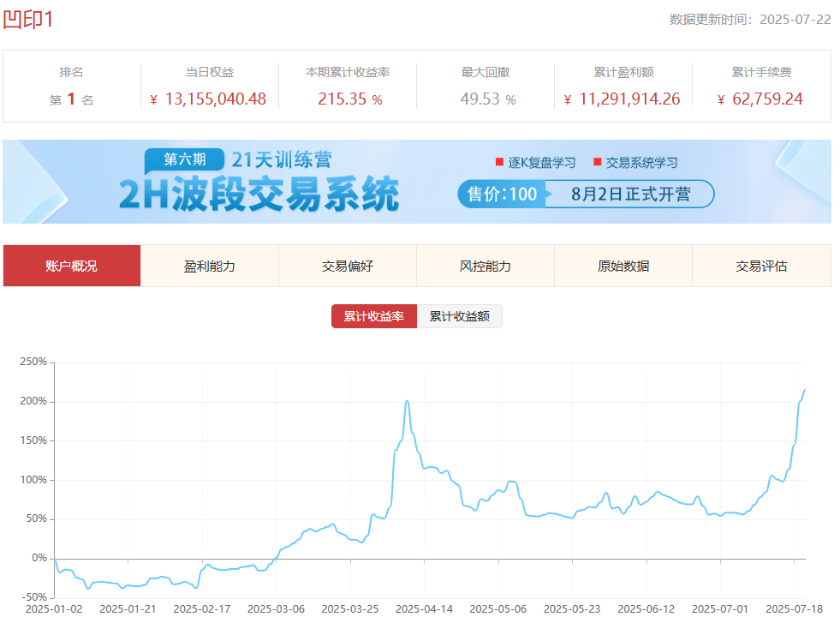This screenshot has width=840, height=623.
Task: Click the red bullet icon before 逐K复盘学习
Action: (x=499, y=161)
